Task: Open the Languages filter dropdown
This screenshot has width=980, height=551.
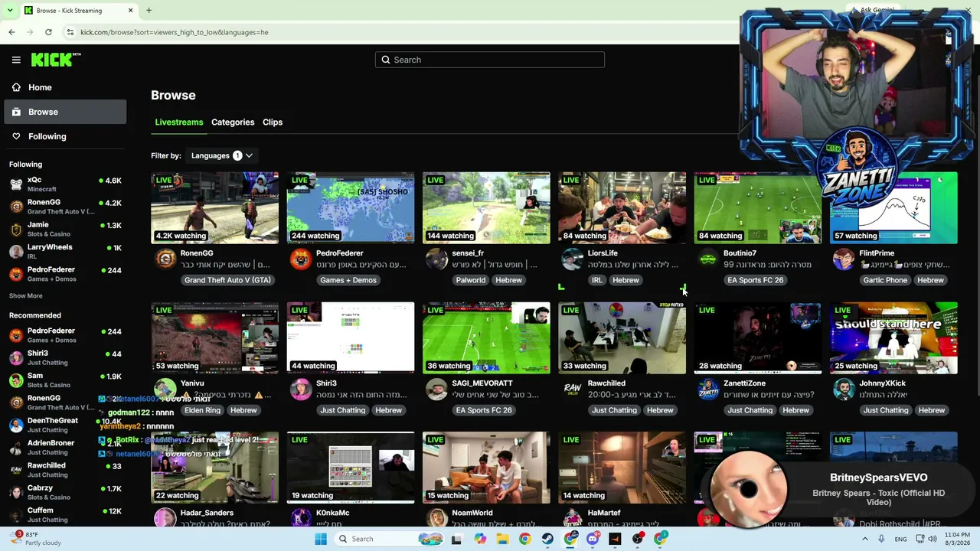Action: click(x=222, y=155)
